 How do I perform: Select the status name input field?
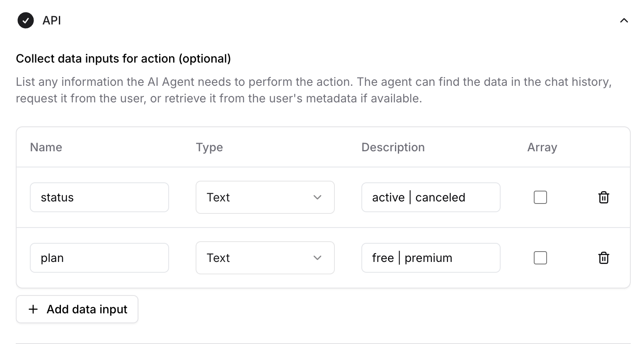pyautogui.click(x=99, y=197)
